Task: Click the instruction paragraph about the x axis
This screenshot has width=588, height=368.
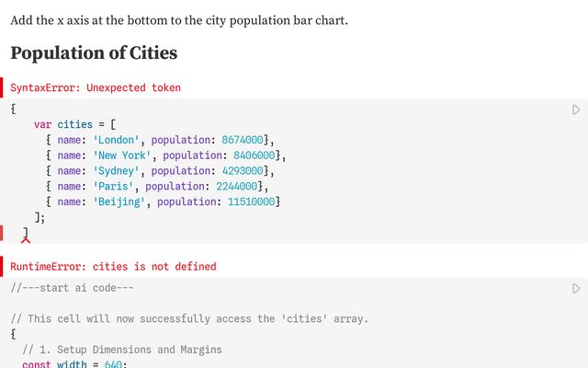Action: 179,19
